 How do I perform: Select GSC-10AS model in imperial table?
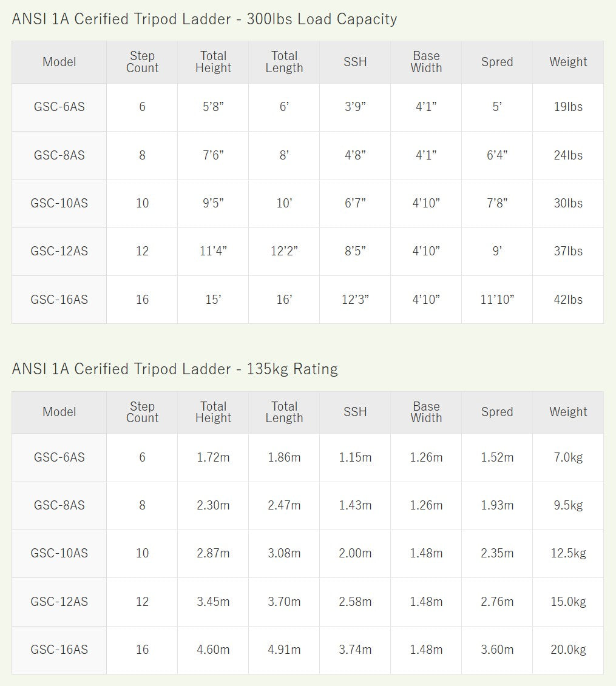(x=59, y=203)
